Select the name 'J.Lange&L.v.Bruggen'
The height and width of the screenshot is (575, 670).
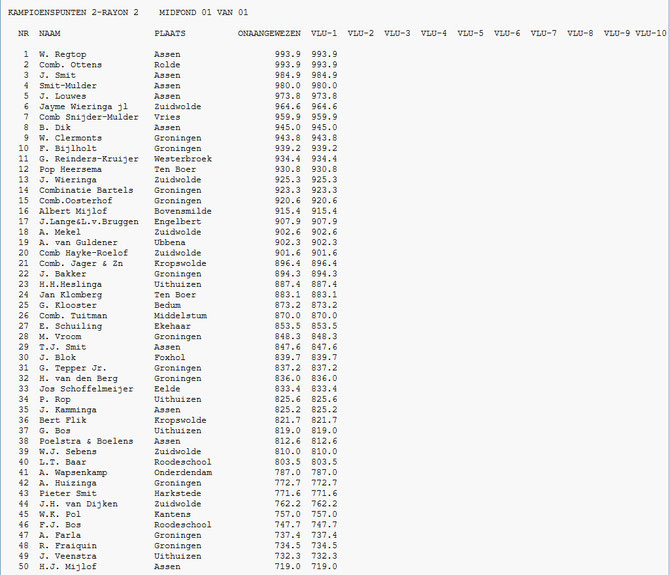pyautogui.click(x=89, y=222)
